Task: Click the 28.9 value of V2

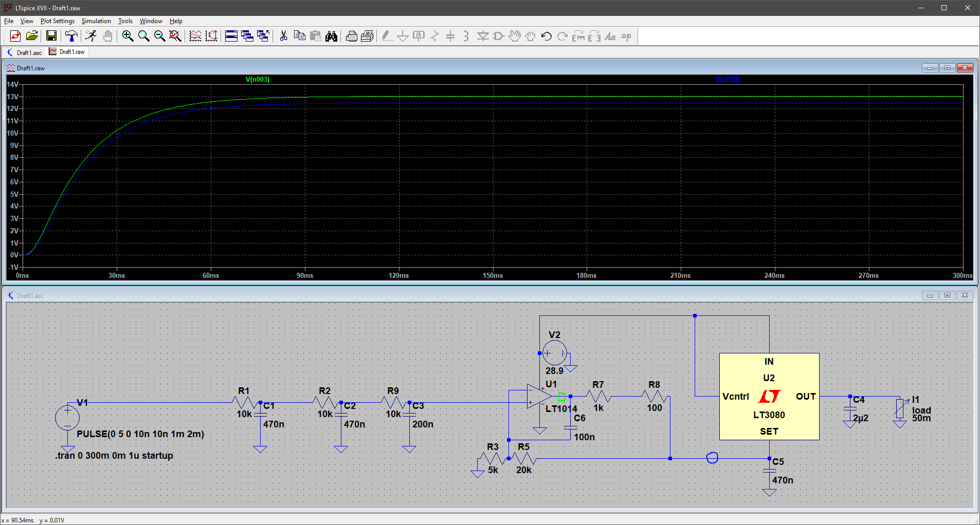Action: [x=554, y=370]
